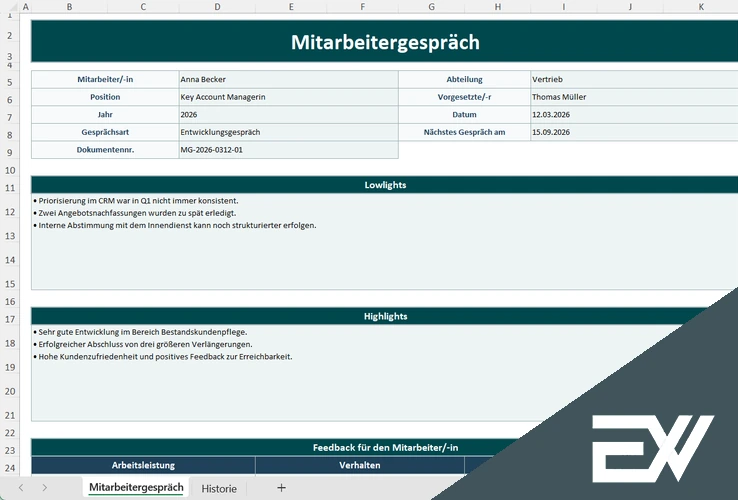The image size is (738, 500).
Task: Click the Vertrieb department cell
Action: [634, 79]
